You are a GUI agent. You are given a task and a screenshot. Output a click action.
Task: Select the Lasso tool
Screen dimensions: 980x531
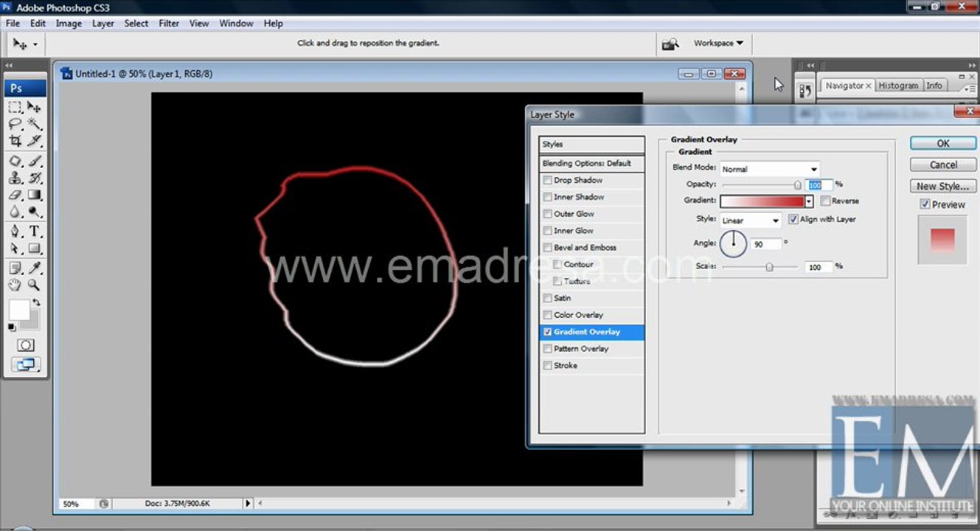15,124
